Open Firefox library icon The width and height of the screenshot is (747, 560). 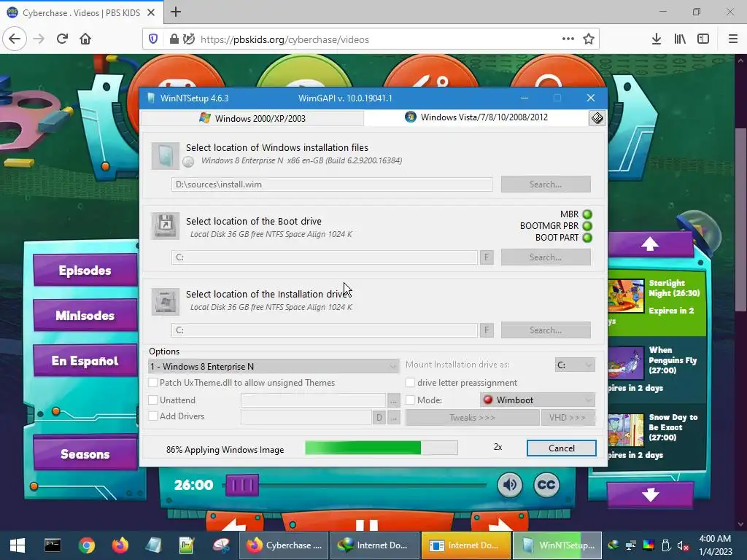[680, 39]
